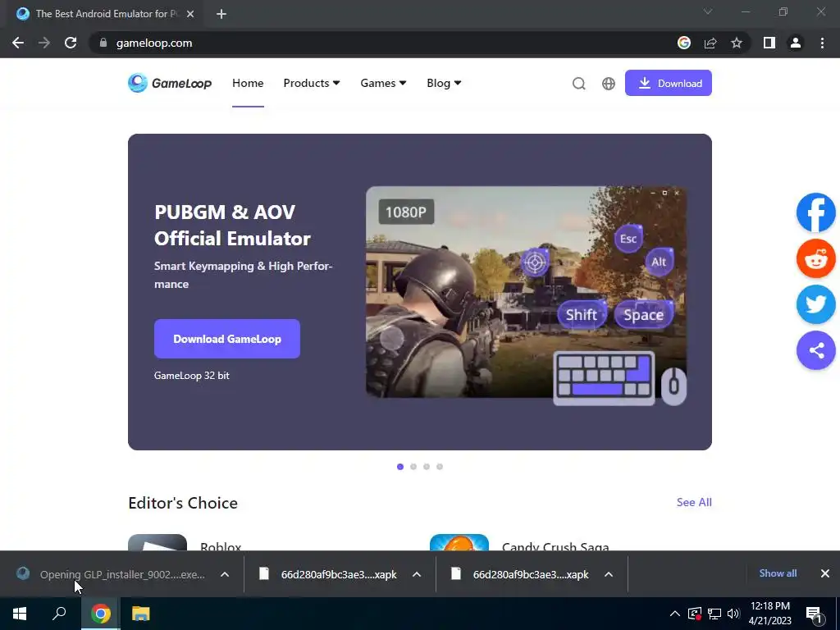
Task: Open Windows taskbar search
Action: pos(59,614)
